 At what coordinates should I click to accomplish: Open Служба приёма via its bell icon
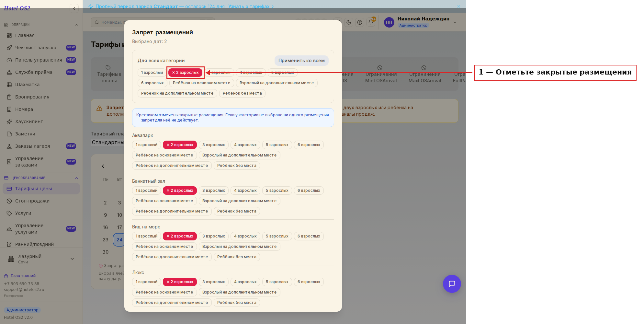pyautogui.click(x=9, y=72)
